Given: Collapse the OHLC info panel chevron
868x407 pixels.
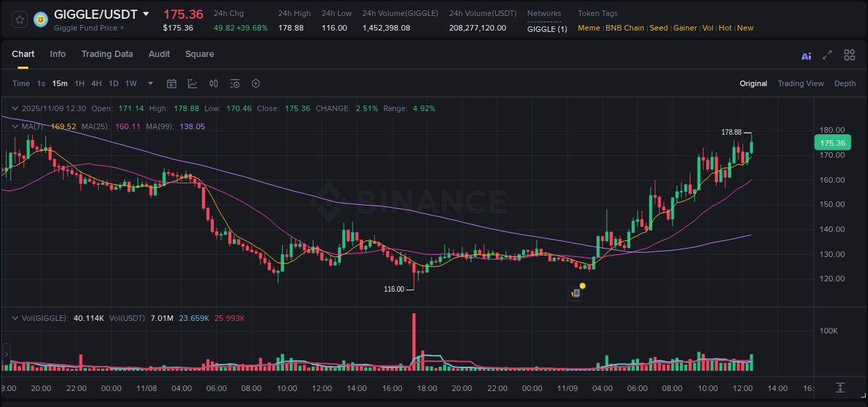Looking at the screenshot, I should point(15,108).
